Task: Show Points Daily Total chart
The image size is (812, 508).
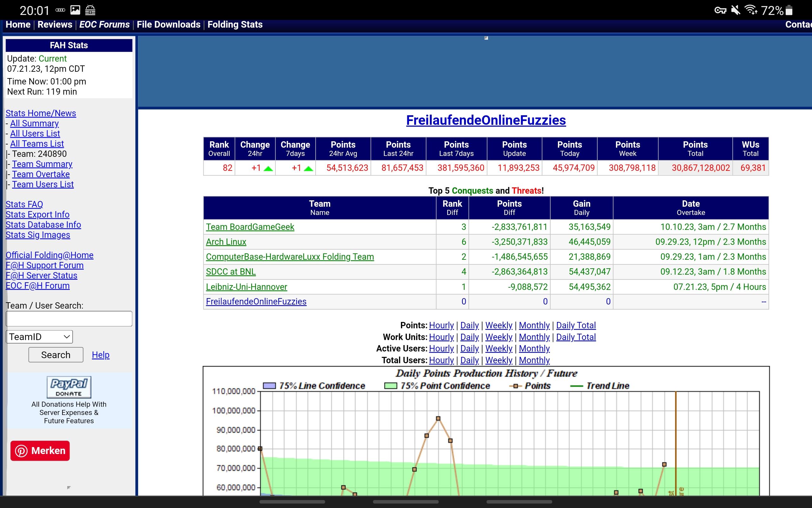Action: tap(576, 325)
